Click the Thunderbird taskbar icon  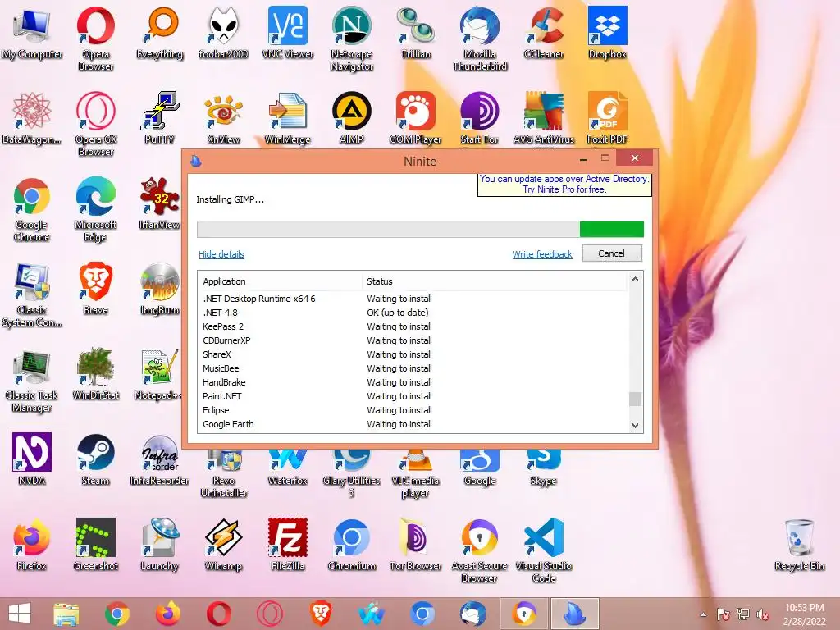pos(473,614)
